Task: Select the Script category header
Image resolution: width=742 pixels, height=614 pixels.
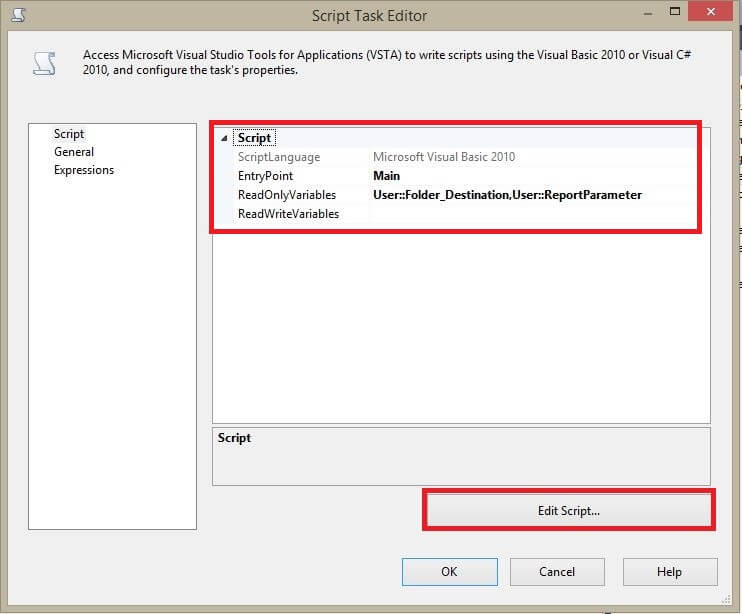Action: pos(254,138)
